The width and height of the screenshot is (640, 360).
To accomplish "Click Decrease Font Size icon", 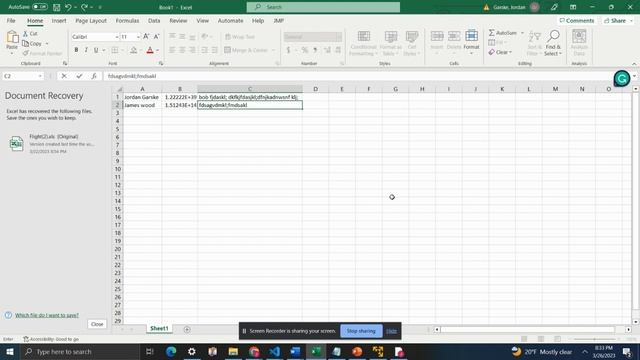I will click(x=156, y=36).
